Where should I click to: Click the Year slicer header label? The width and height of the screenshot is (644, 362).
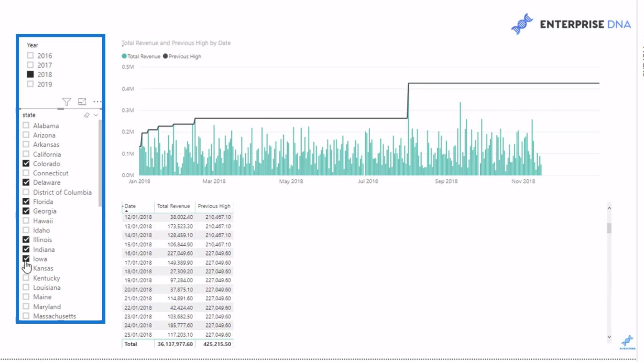tap(33, 45)
